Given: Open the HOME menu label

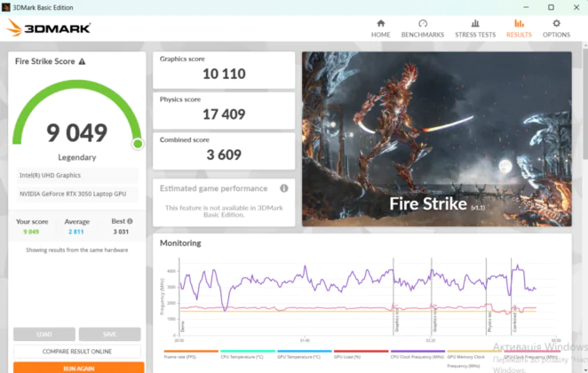Looking at the screenshot, I should pyautogui.click(x=381, y=35).
